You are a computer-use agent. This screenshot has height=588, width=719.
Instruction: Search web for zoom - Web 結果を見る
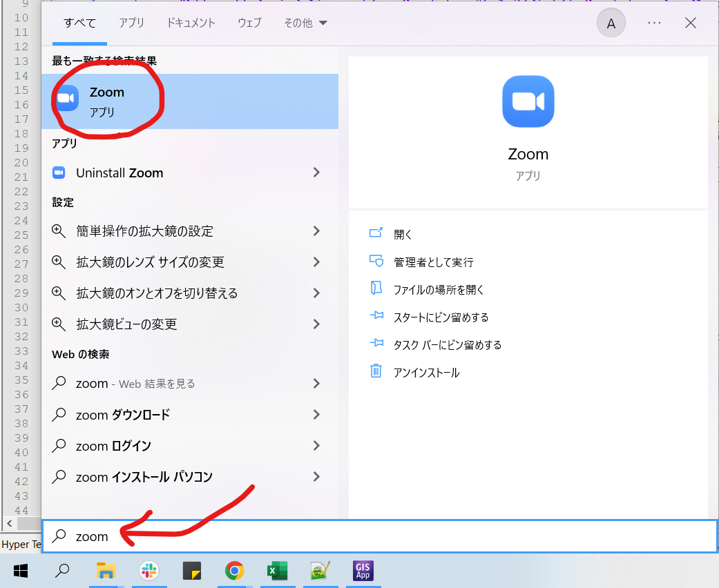[190, 384]
